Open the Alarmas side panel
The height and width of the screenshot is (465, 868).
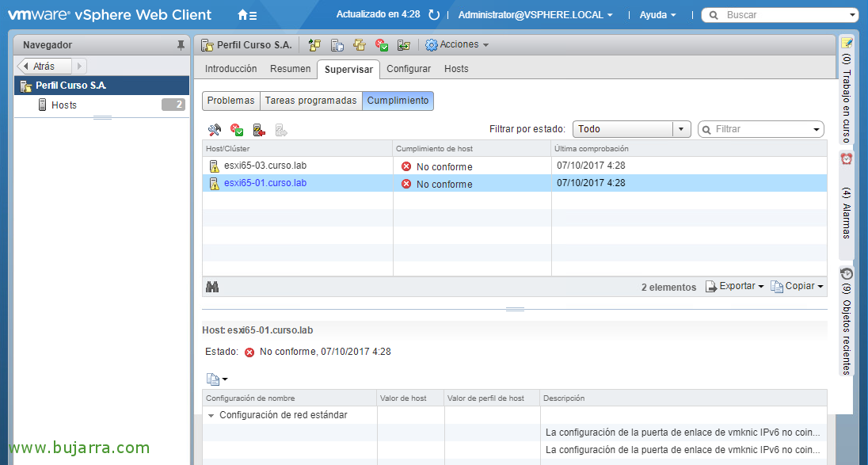[846, 205]
